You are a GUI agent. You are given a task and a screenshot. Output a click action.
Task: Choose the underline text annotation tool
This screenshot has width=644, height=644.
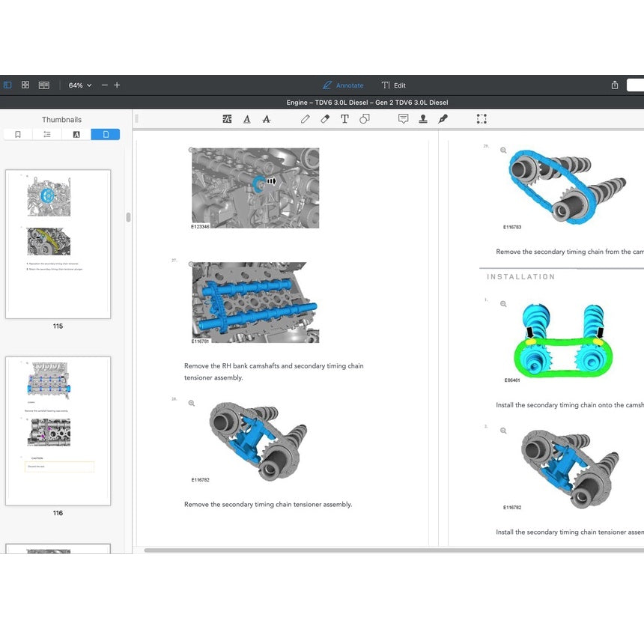coord(247,119)
